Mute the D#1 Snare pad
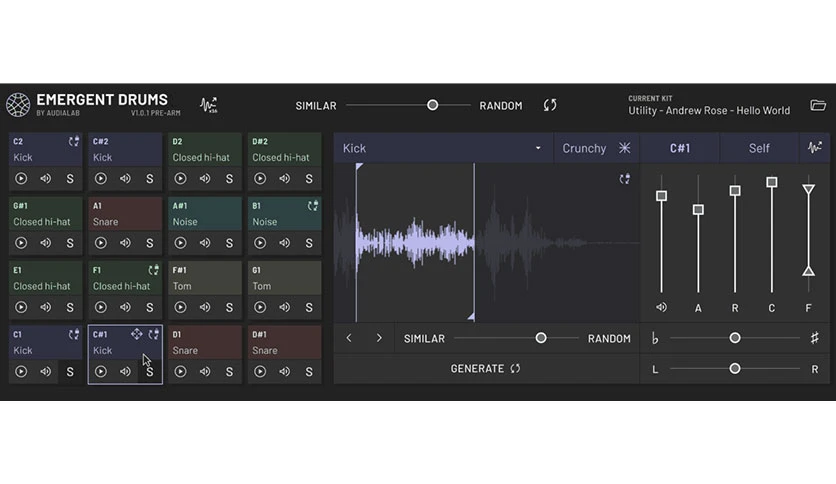 coord(284,372)
